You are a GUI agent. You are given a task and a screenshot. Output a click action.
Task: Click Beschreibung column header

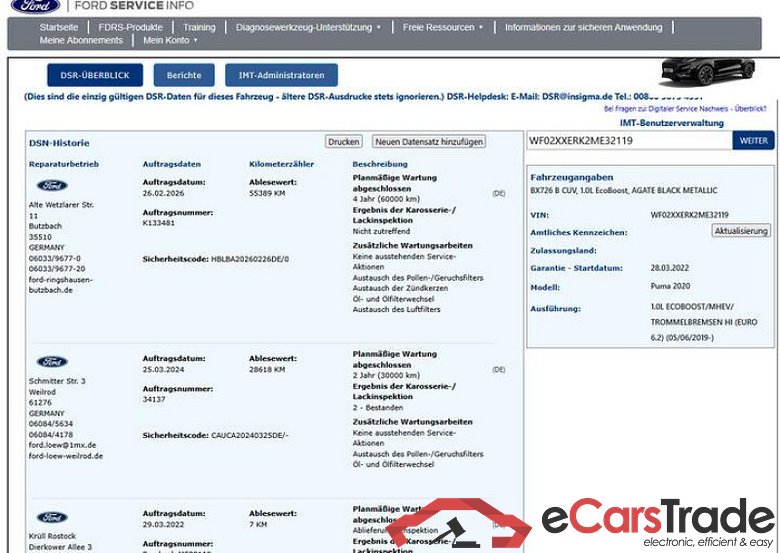click(380, 164)
